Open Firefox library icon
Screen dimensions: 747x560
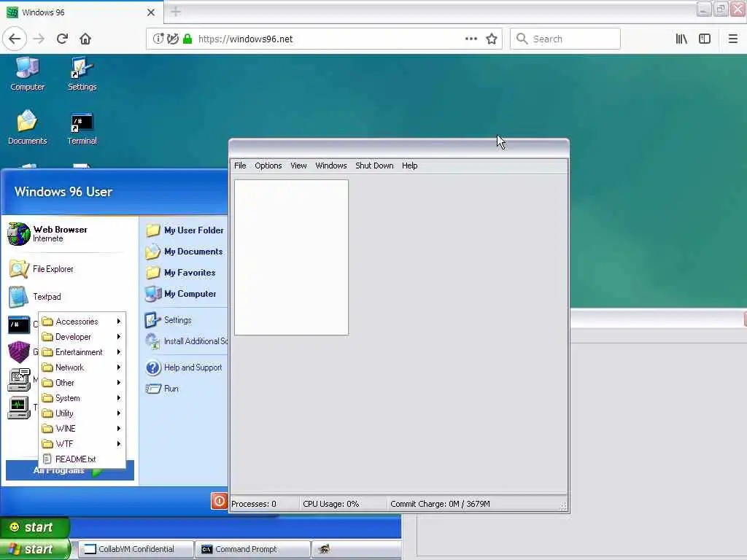681,39
